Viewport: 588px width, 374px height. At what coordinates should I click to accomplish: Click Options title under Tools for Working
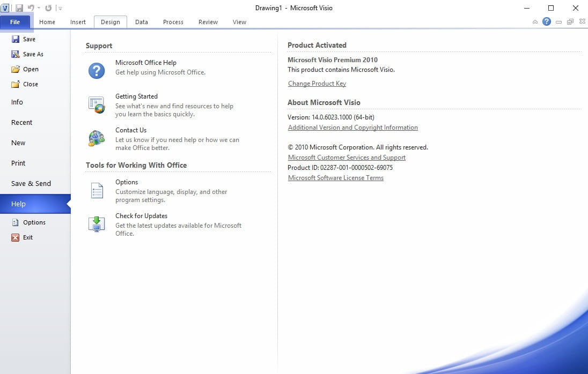click(x=127, y=182)
